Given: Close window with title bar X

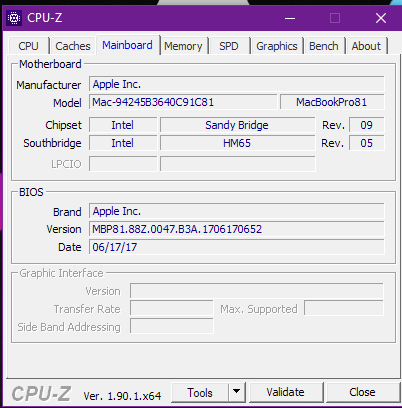Looking at the screenshot, I should point(381,18).
